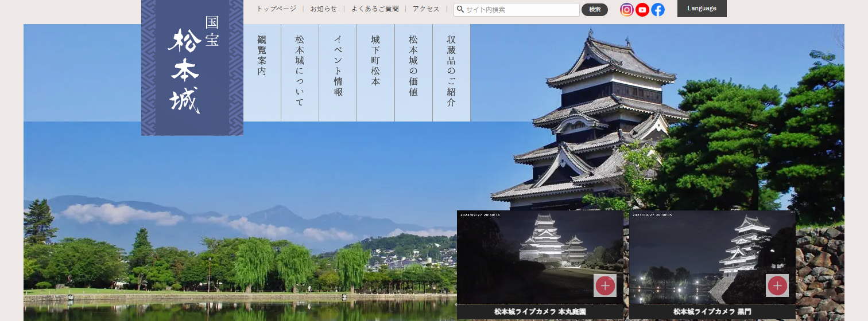This screenshot has height=321, width=868.
Task: Open the YouTube icon link
Action: [642, 10]
